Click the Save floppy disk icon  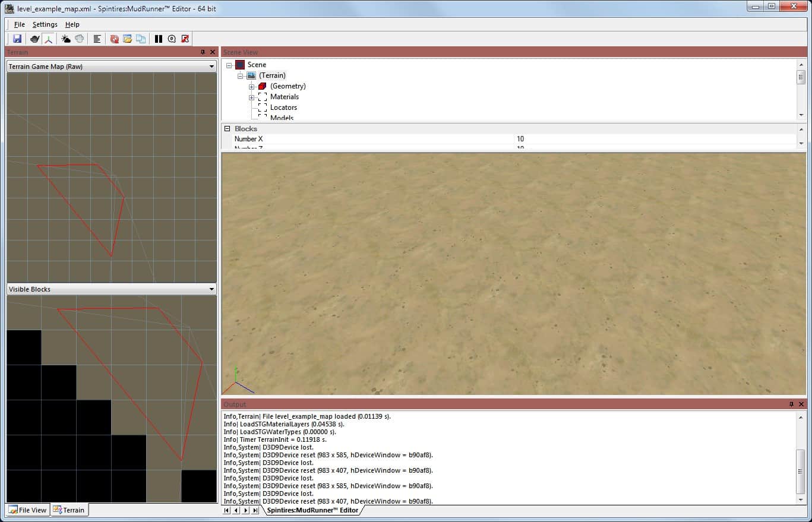pos(17,39)
